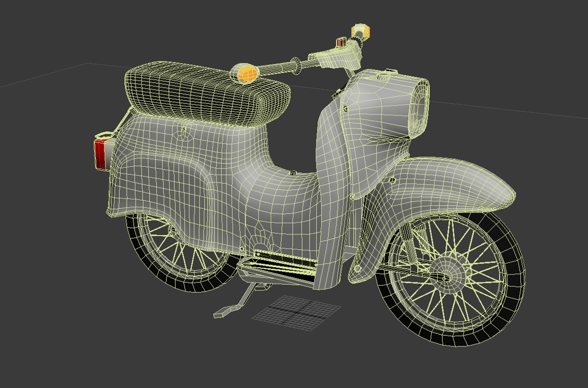
Task: Select the kickstand foot
Action: (x=225, y=312)
